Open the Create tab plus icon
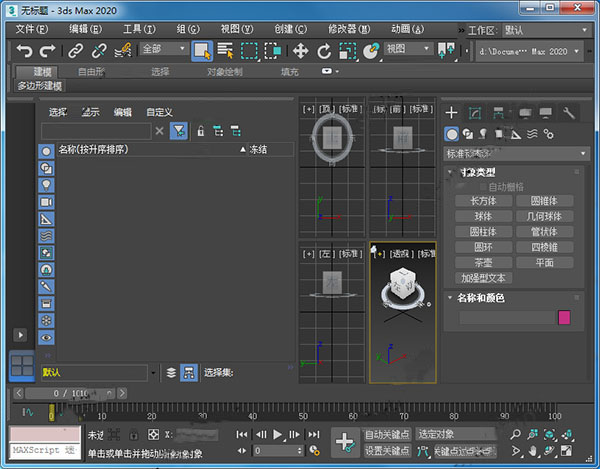The image size is (600, 469). (x=452, y=112)
